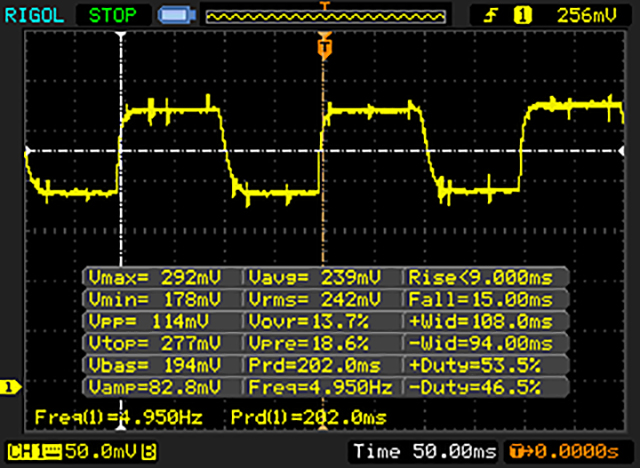The width and height of the screenshot is (640, 468).
Task: Click the Vpp= 114mV measurement
Action: [x=148, y=322]
